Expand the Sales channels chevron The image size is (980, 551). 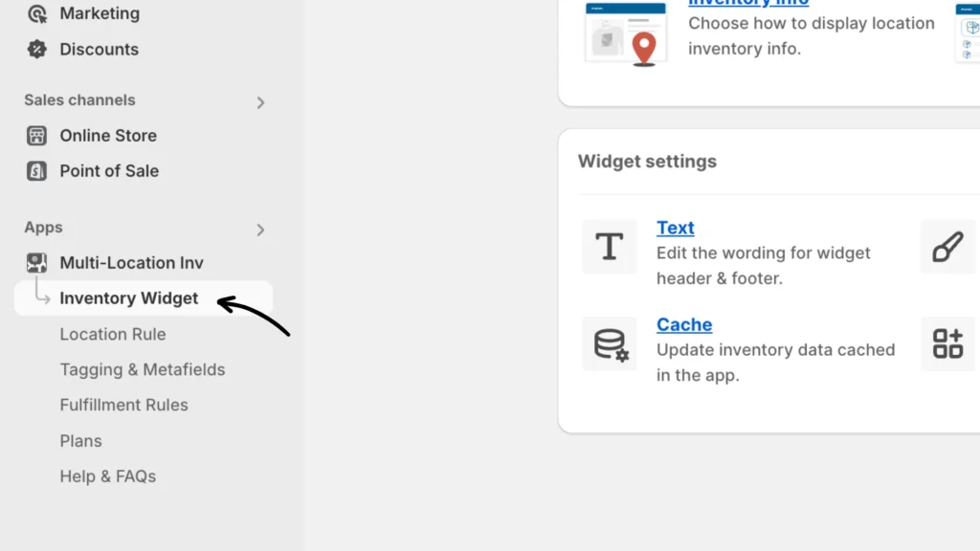[260, 102]
